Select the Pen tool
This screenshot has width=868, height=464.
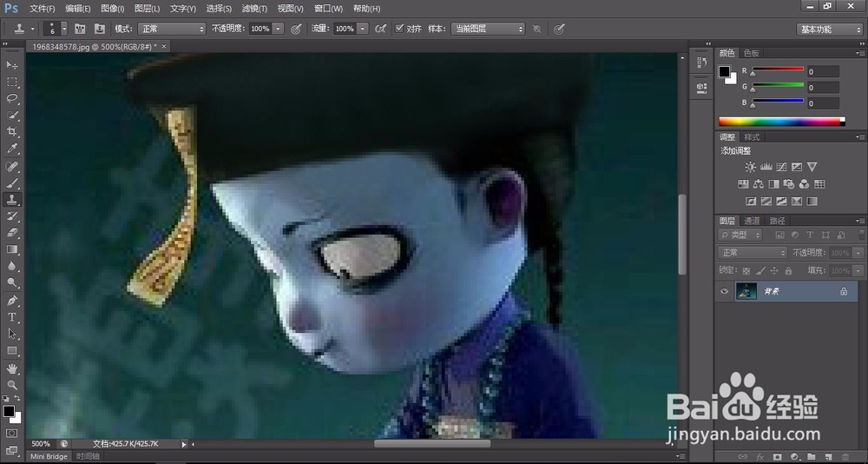(x=11, y=301)
